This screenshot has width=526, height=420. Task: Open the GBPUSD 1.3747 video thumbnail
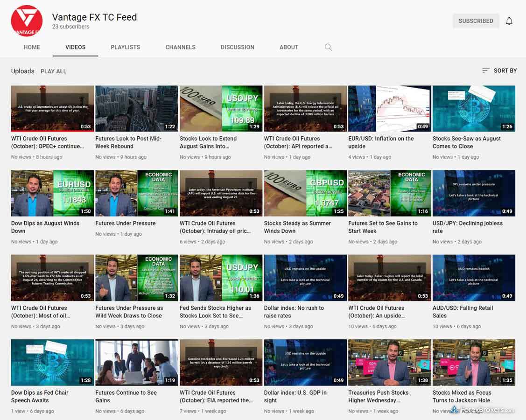coord(305,193)
